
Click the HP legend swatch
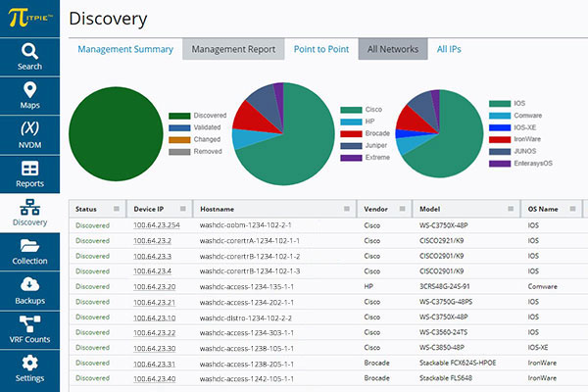(x=351, y=122)
